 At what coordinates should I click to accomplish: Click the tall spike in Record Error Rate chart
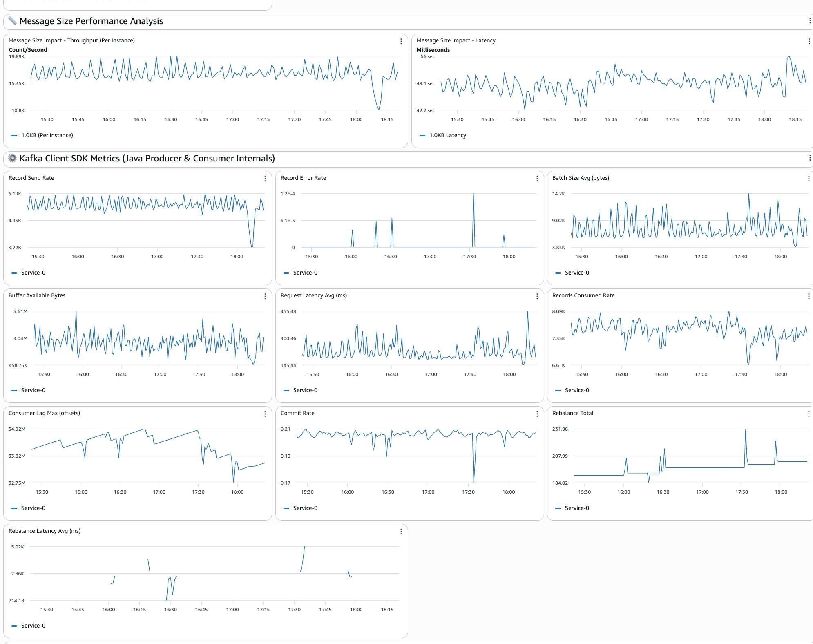(x=474, y=196)
